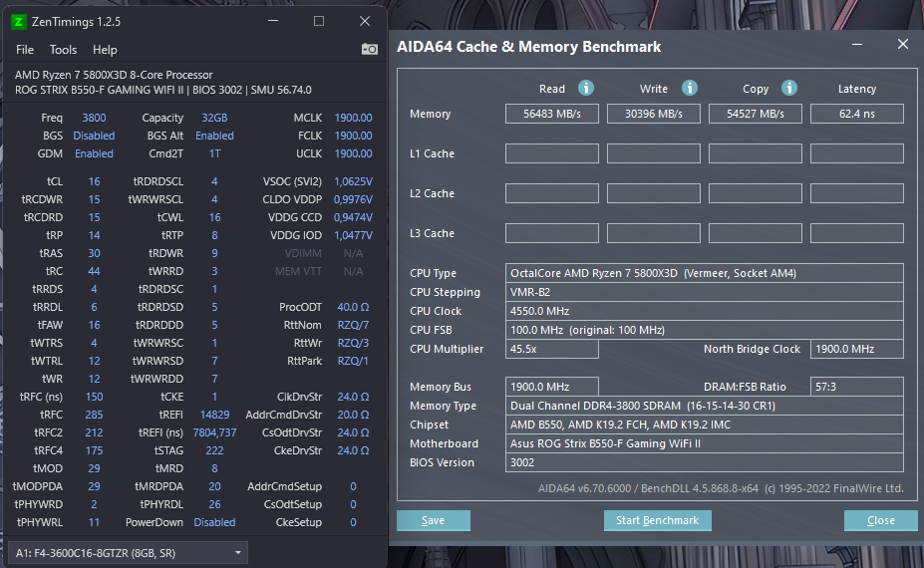Click the Memory Read value 56483 MB/s
The width and height of the screenshot is (924, 568).
[552, 114]
